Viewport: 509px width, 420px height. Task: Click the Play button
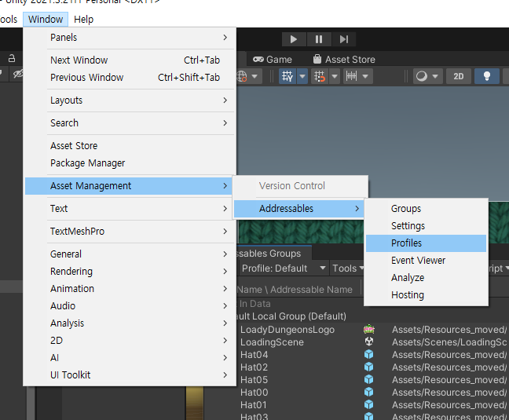tap(294, 39)
